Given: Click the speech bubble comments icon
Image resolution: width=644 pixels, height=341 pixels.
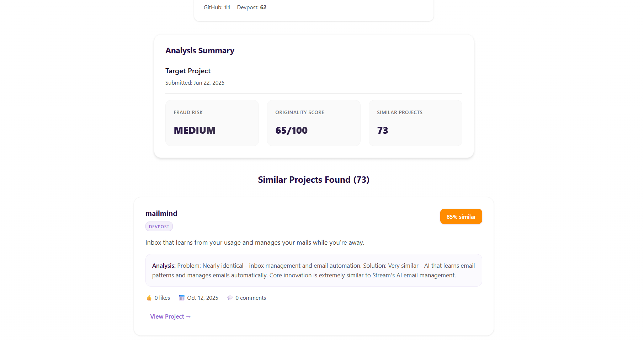Looking at the screenshot, I should [230, 298].
